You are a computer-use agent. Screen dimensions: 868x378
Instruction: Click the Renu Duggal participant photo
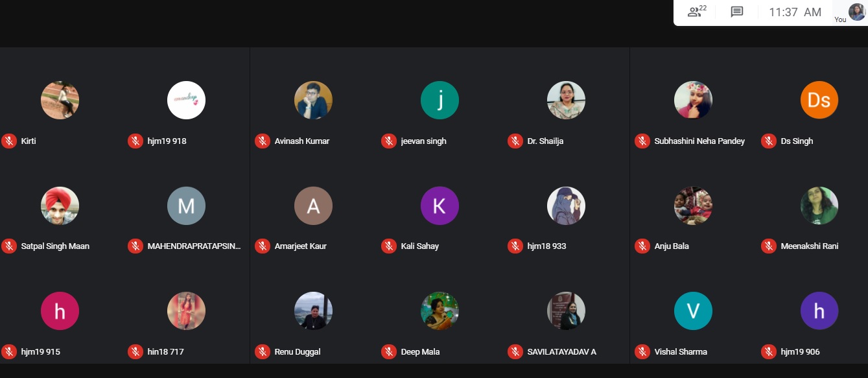(313, 311)
